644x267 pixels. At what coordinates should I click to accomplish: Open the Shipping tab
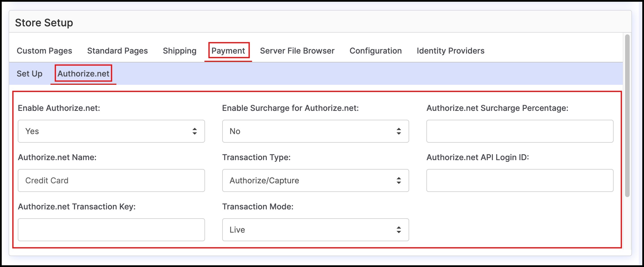pyautogui.click(x=180, y=51)
